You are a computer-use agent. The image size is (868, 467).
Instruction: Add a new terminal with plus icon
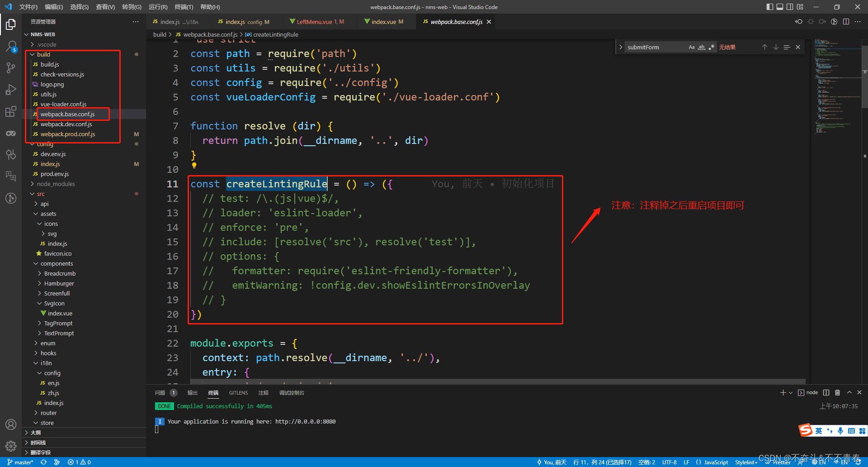783,393
